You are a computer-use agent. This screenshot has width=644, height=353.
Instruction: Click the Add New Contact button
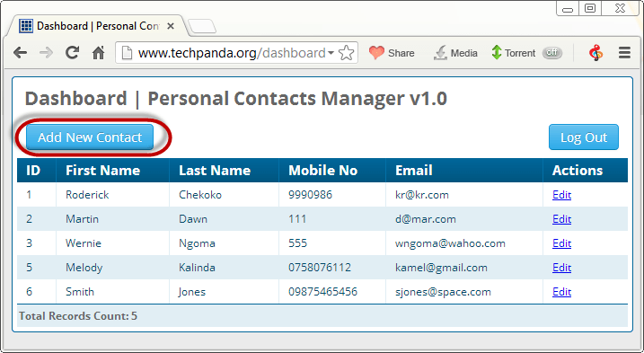point(90,137)
